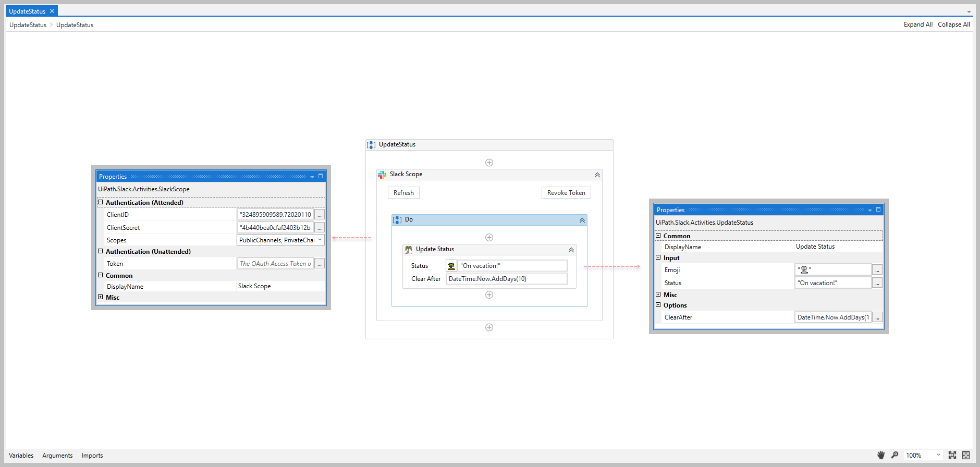Expand Misc section in SlackScope properties
Screen dimensions: 980x467
tap(101, 297)
